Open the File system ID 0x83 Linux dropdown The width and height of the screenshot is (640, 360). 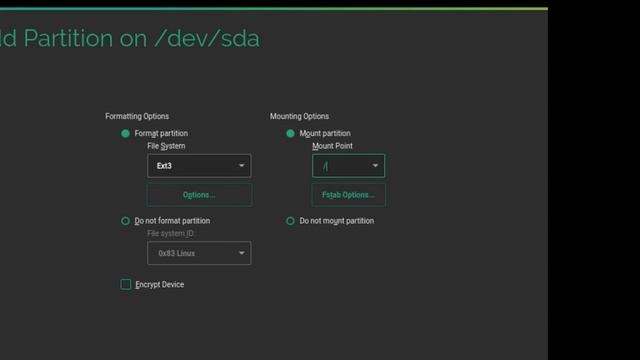coord(199,253)
